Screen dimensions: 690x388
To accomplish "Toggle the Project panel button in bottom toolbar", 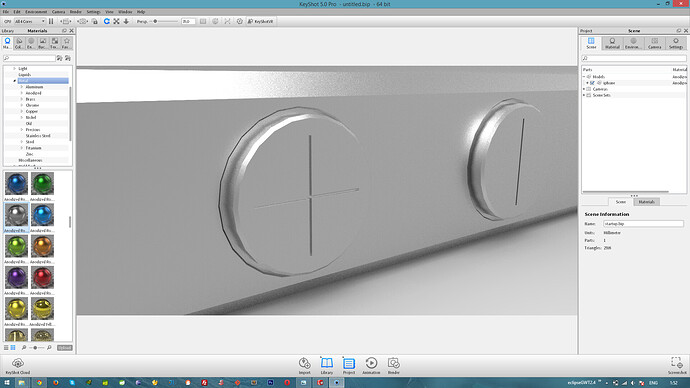I will point(349,366).
